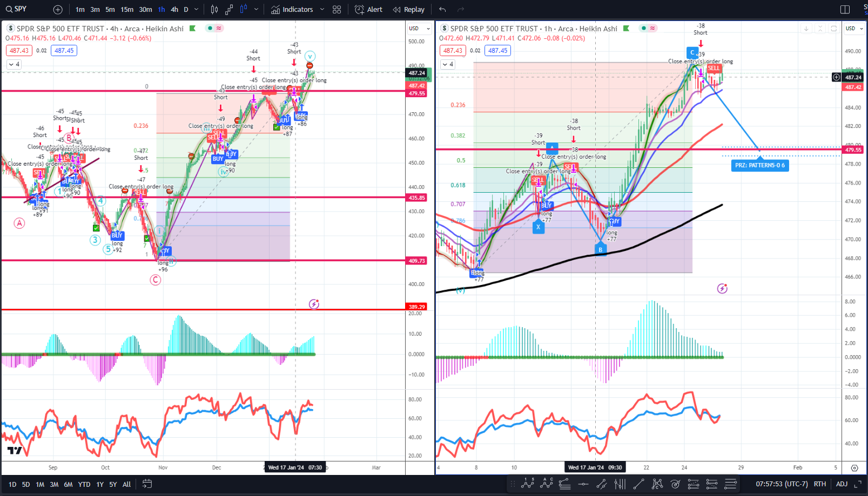Toggle the market status pill on 1h chart
Image resolution: width=868 pixels, height=496 pixels.
pyautogui.click(x=648, y=28)
